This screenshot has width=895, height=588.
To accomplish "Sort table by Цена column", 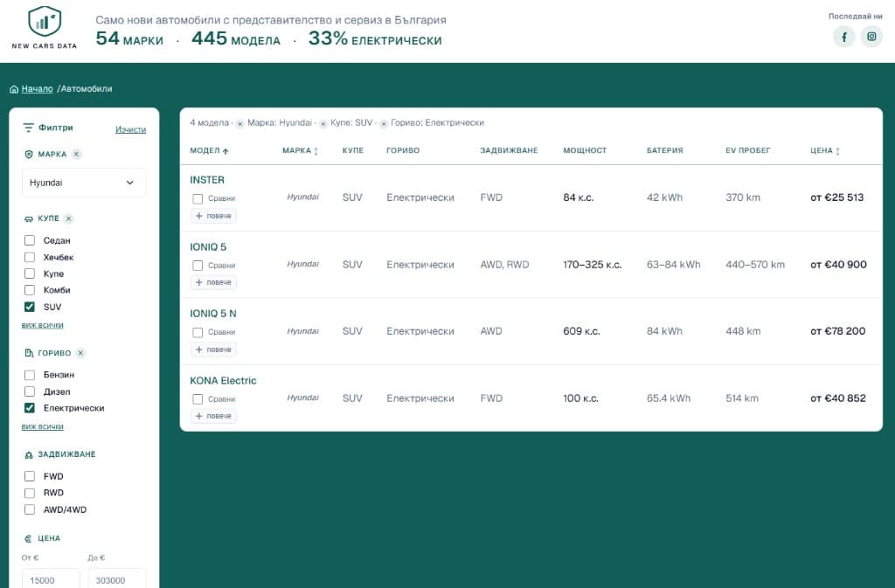I will pyautogui.click(x=825, y=150).
